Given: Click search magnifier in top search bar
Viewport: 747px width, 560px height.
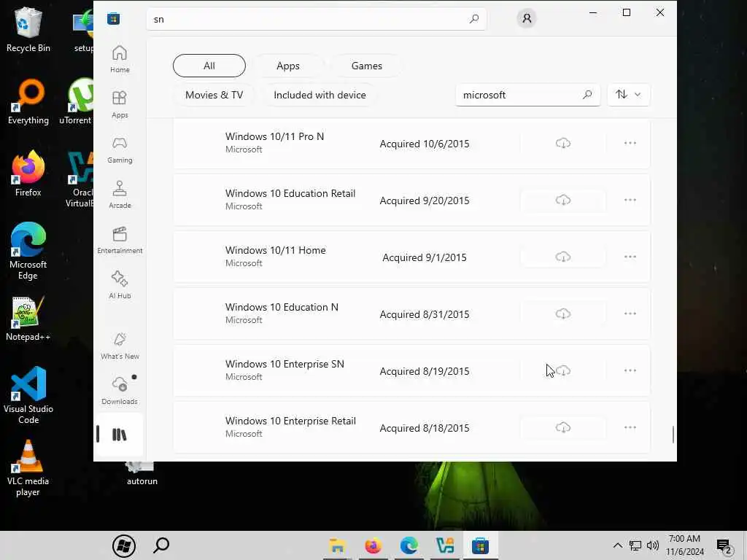Looking at the screenshot, I should point(473,19).
